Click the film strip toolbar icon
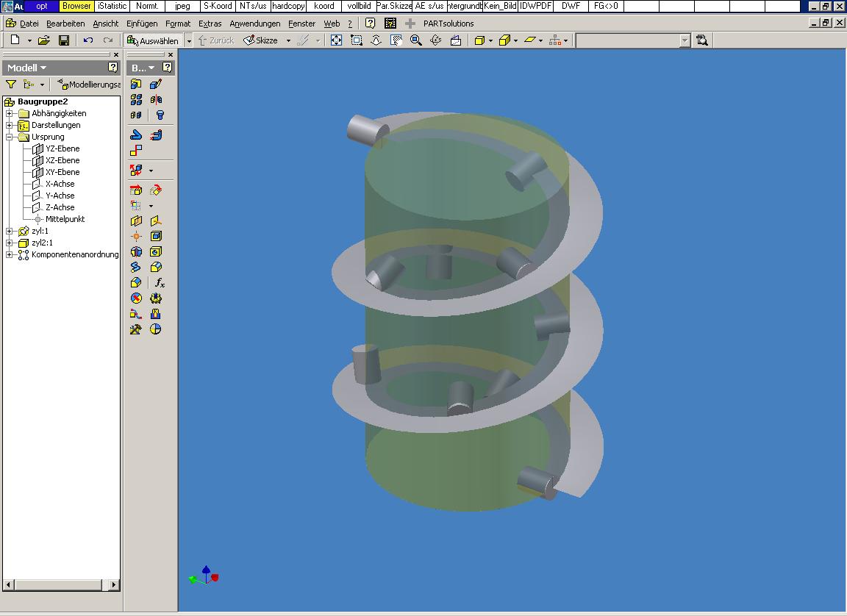This screenshot has width=847, height=616. (390, 24)
